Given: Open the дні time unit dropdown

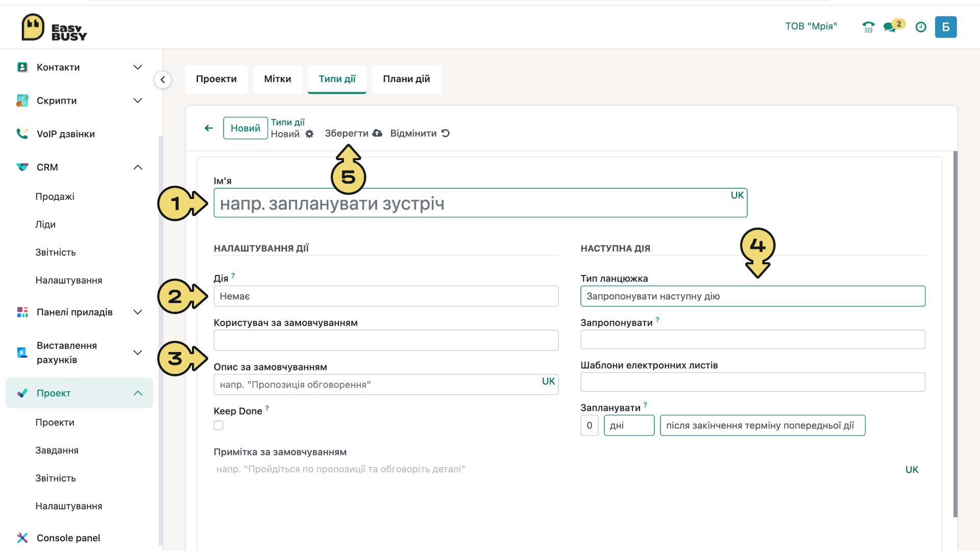Looking at the screenshot, I should click(629, 425).
